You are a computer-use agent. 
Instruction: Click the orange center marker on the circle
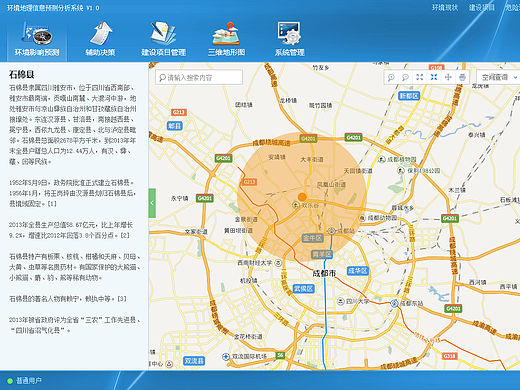tap(302, 197)
